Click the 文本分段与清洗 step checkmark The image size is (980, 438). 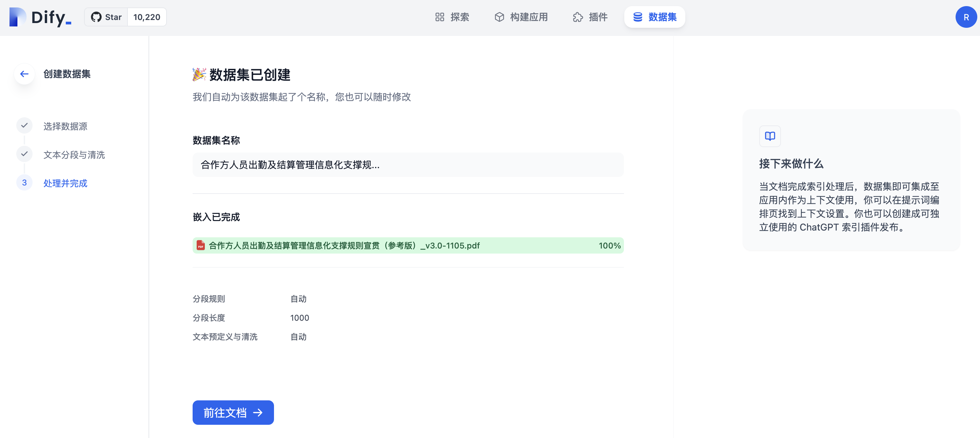[24, 154]
